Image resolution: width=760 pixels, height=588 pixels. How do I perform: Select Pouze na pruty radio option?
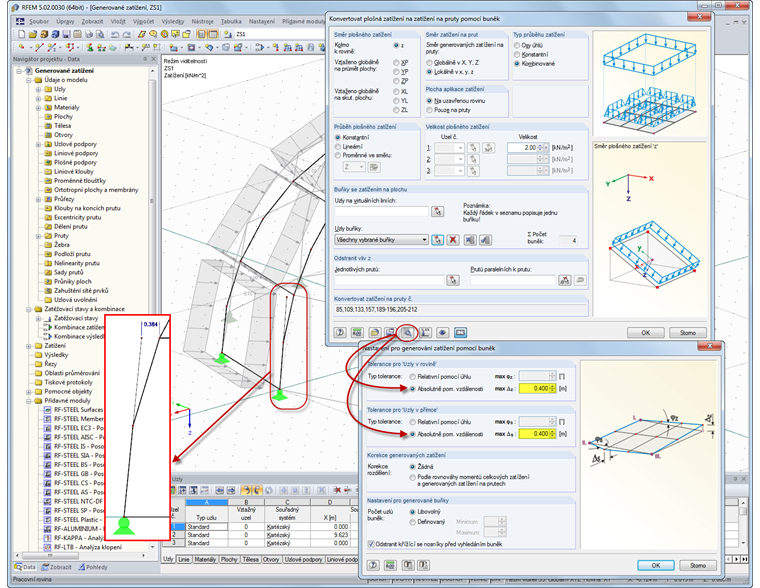coord(429,110)
